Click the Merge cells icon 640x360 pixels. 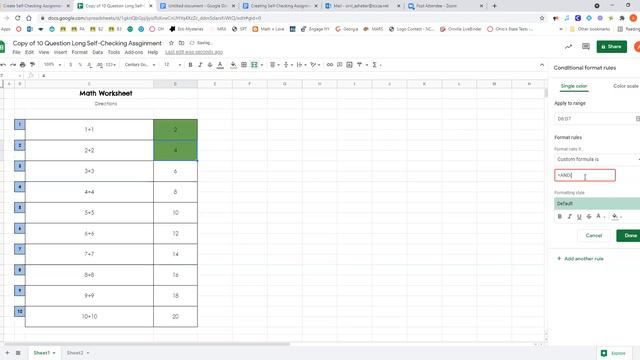pos(254,65)
